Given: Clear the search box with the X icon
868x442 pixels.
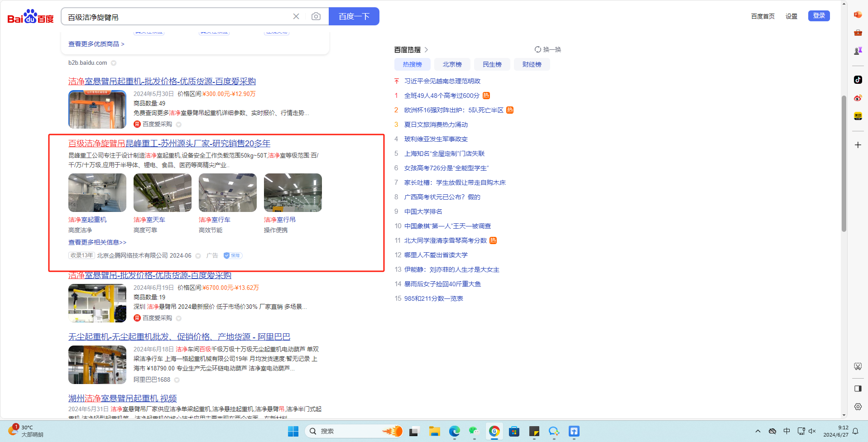Looking at the screenshot, I should 296,17.
